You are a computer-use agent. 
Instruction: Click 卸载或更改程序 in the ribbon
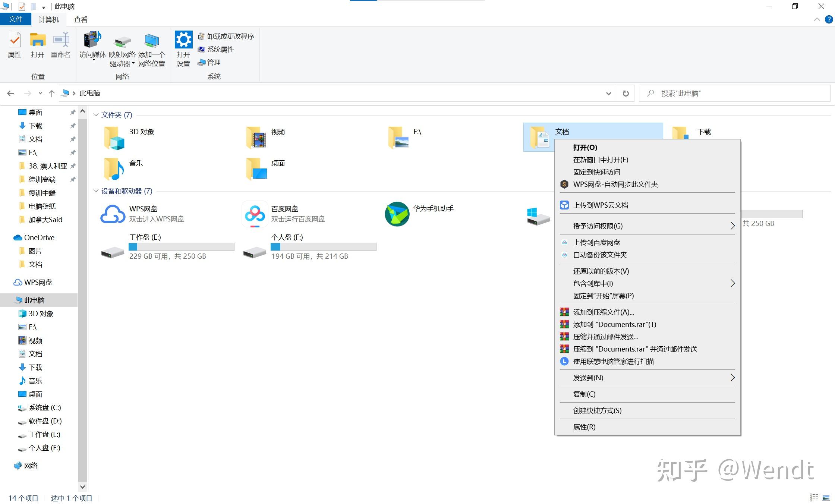pyautogui.click(x=230, y=36)
